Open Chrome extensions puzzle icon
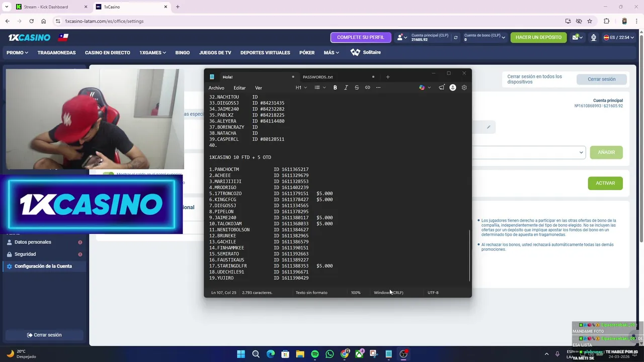Screen dimensions: 644x362 tap(606, 21)
